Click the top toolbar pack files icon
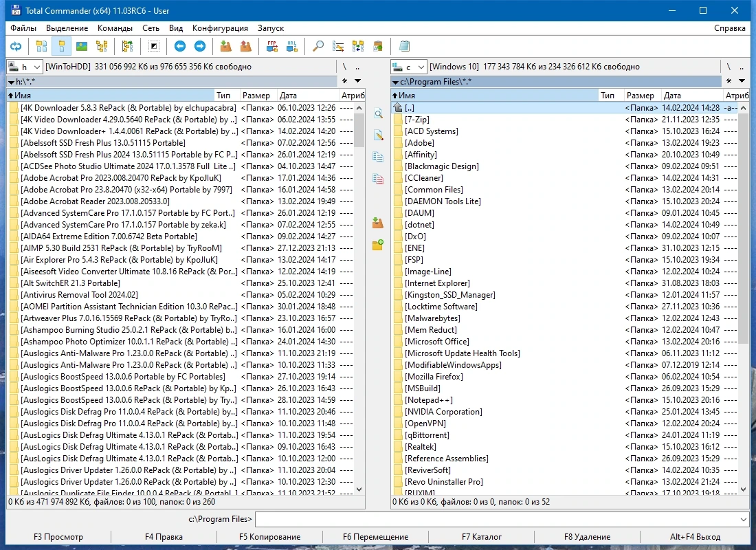This screenshot has height=550, width=756. click(x=225, y=46)
